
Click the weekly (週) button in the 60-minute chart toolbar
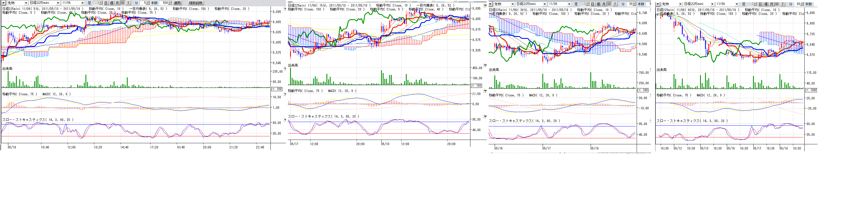[766, 4]
